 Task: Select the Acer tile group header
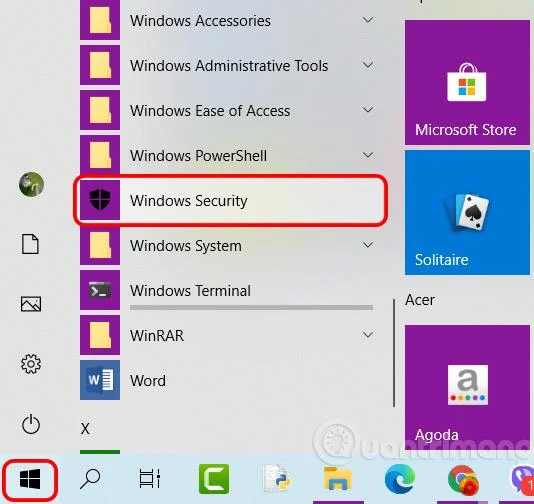click(420, 300)
